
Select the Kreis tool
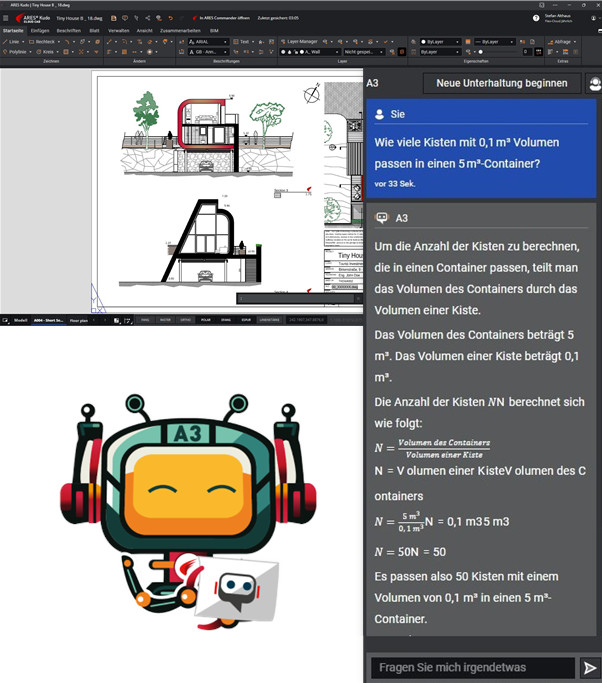(x=45, y=52)
